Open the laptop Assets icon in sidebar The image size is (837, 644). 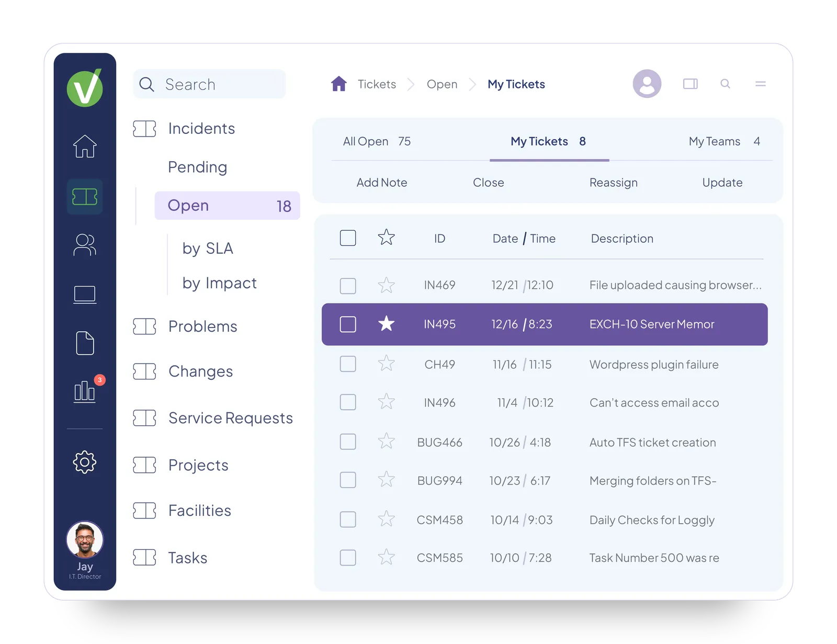click(85, 295)
